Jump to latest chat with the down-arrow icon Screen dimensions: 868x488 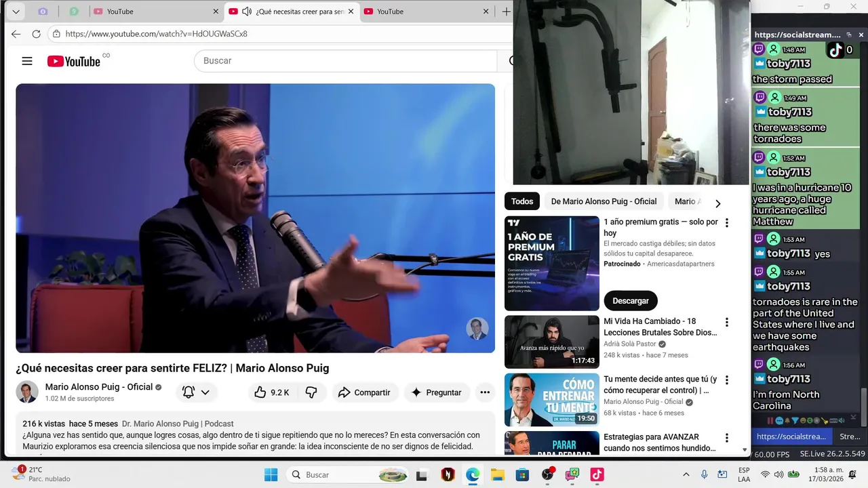(853, 418)
